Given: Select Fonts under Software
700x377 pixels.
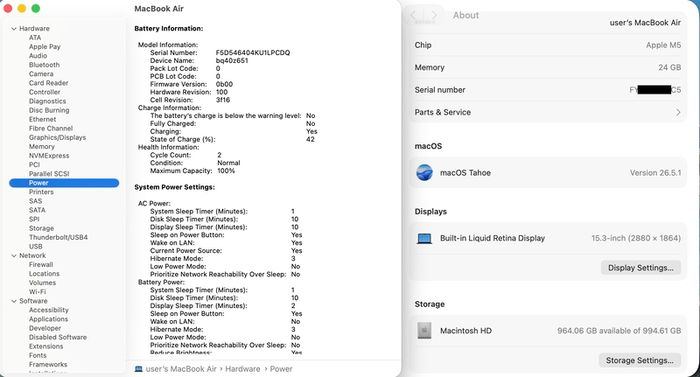Looking at the screenshot, I should click(38, 356).
